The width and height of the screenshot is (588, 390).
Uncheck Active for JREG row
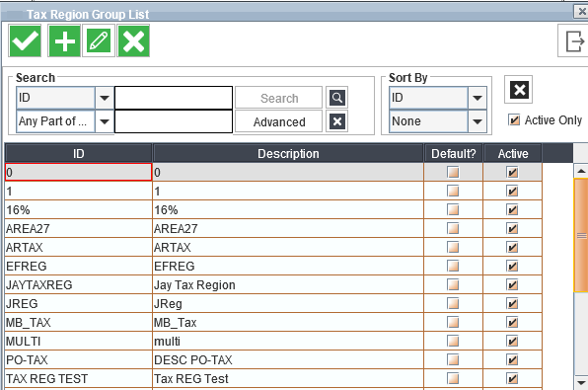coord(512,303)
